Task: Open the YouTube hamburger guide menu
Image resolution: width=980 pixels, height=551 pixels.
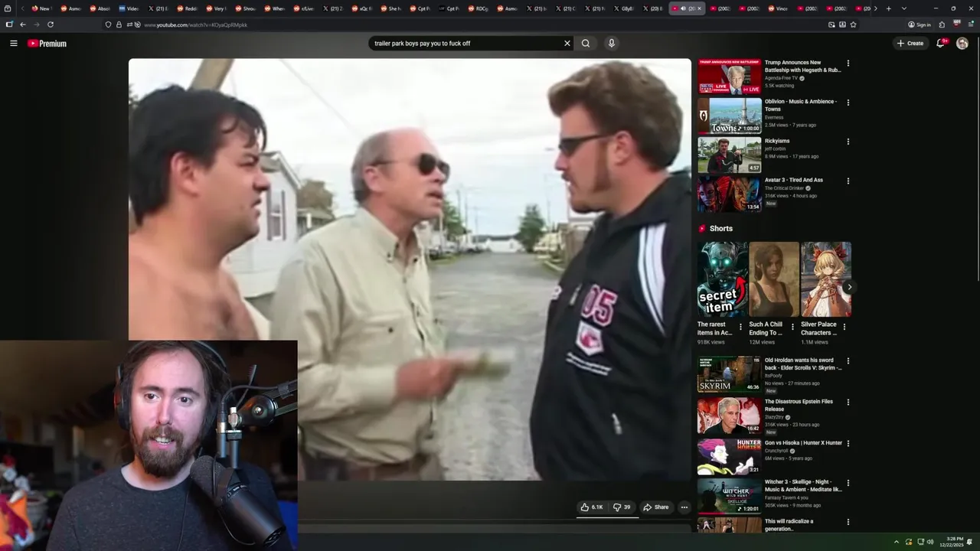Action: 13,44
